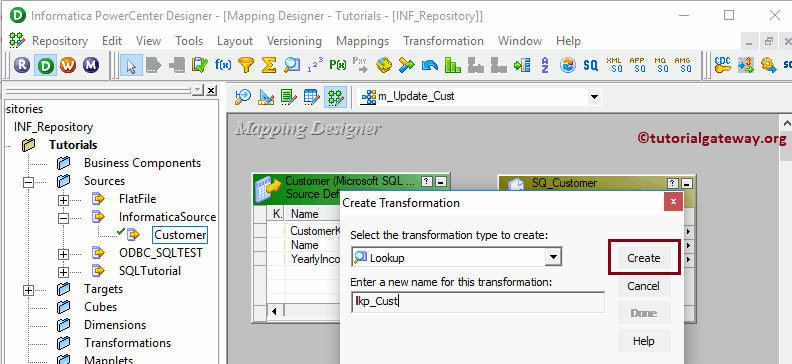792x364 pixels.
Task: Add an MQ SQ transformation
Action: (661, 65)
